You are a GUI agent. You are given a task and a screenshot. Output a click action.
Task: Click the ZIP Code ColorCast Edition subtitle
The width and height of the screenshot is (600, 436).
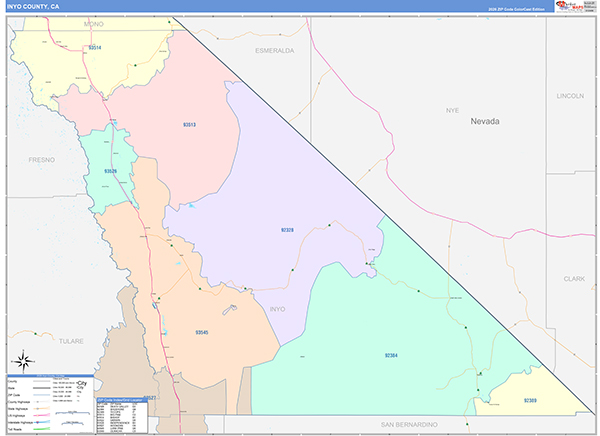point(516,9)
